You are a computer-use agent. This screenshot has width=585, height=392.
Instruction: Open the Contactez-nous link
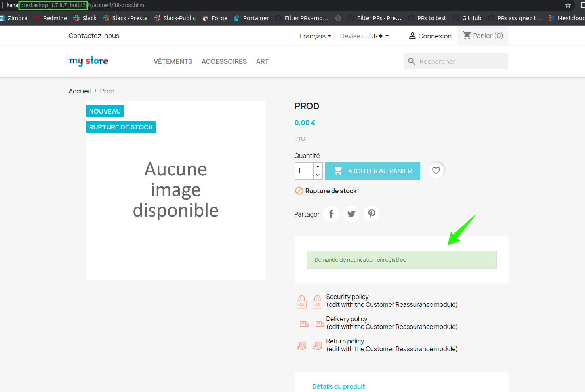coord(94,35)
